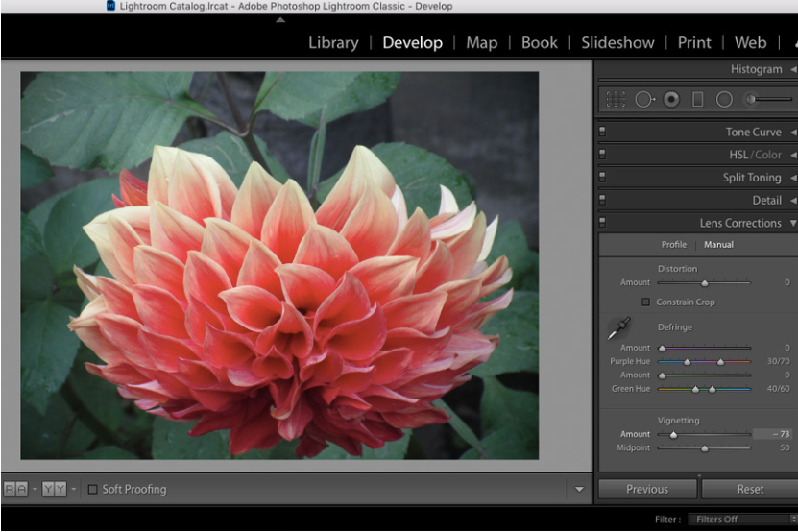
Task: Click the Filter : label
Action: [667, 520]
